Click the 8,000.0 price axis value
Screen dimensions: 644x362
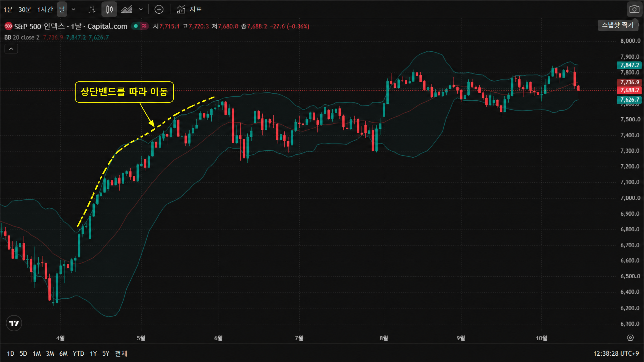click(630, 41)
